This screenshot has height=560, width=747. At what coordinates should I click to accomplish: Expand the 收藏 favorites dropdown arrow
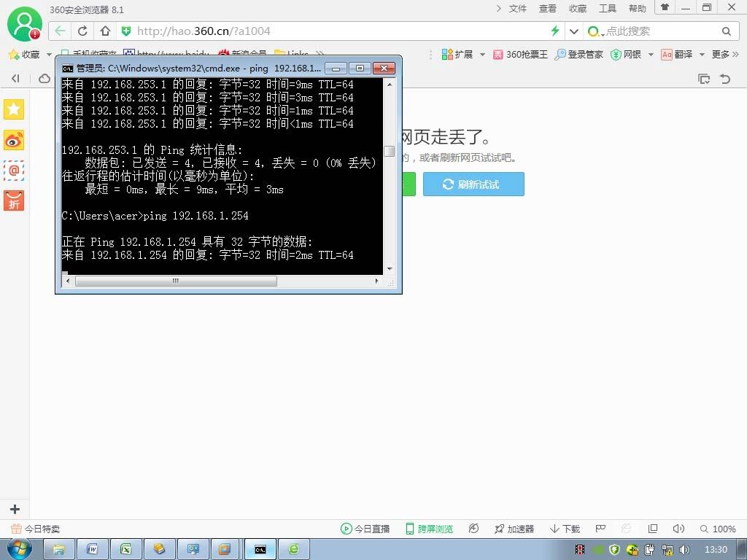click(x=49, y=55)
